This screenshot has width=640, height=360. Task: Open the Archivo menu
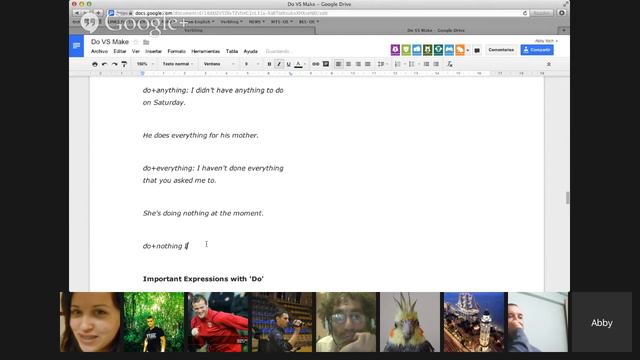[99, 51]
